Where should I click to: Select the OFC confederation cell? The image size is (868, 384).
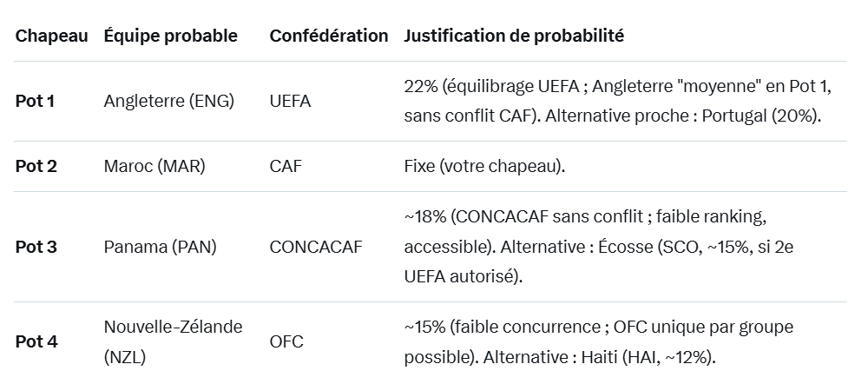[286, 341]
